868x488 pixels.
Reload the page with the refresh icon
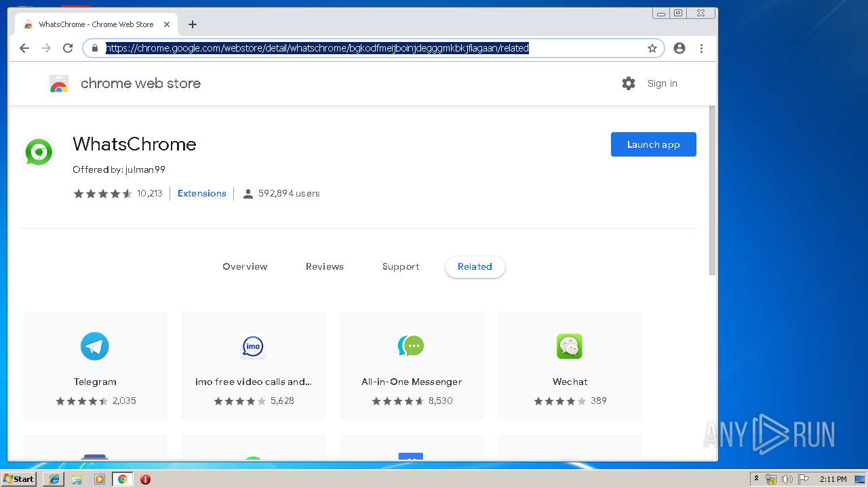(68, 48)
